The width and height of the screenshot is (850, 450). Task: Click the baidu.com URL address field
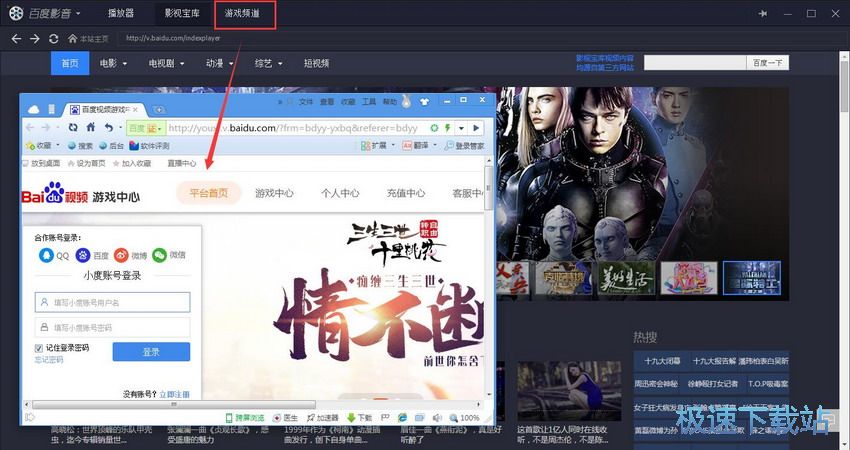pyautogui.click(x=293, y=128)
